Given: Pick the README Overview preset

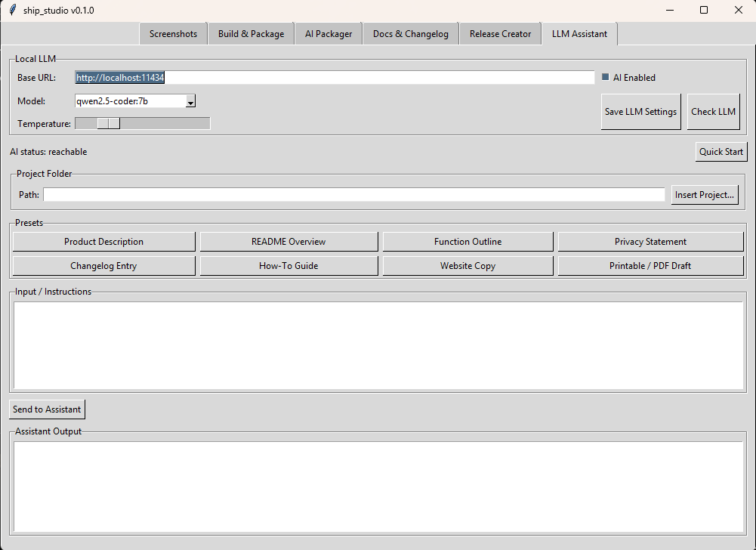Looking at the screenshot, I should point(289,242).
